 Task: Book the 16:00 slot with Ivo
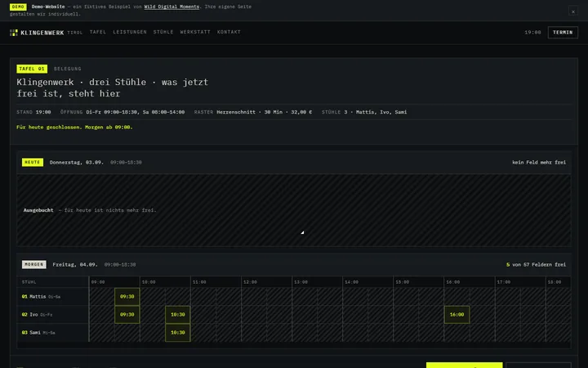pyautogui.click(x=457, y=315)
